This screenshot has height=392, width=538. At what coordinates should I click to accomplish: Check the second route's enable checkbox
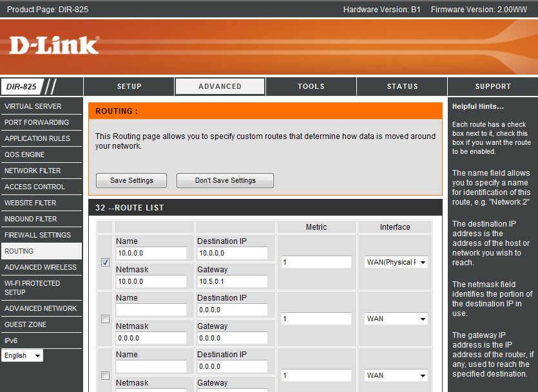click(105, 319)
